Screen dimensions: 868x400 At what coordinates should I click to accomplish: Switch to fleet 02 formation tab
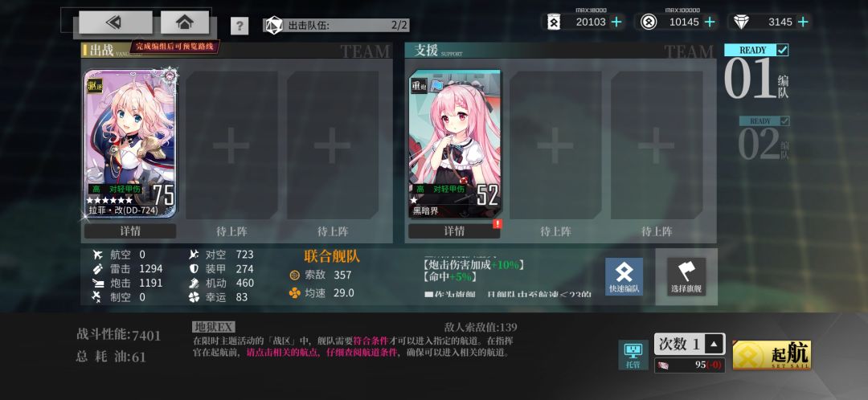coord(764,138)
